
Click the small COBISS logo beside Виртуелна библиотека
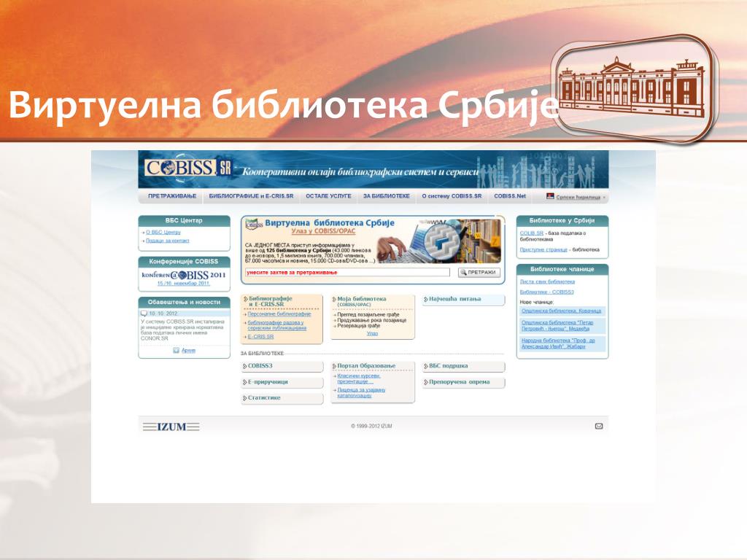[255, 224]
